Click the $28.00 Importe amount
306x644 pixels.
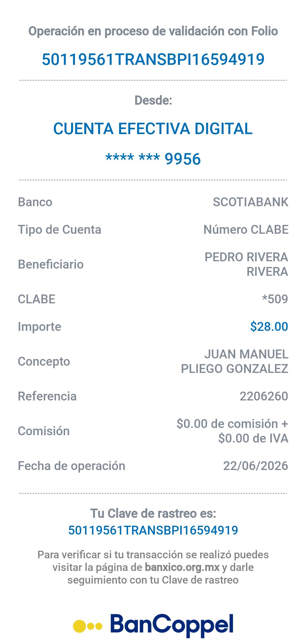pyautogui.click(x=269, y=326)
